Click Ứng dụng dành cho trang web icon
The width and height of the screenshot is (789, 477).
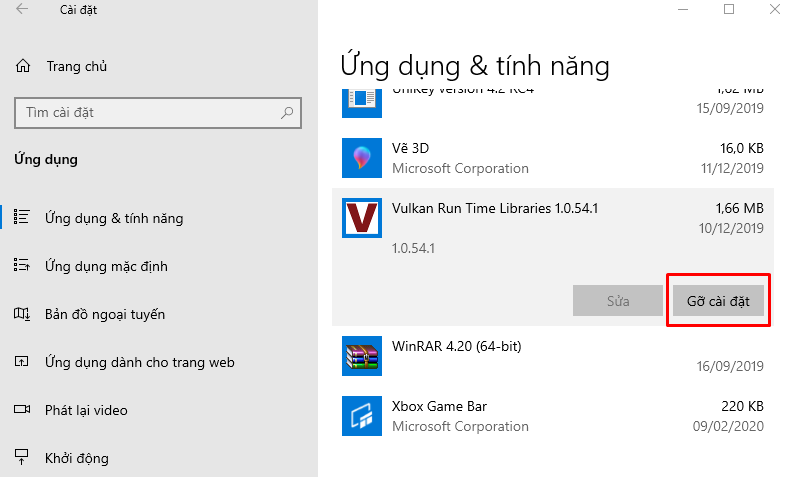tap(22, 361)
